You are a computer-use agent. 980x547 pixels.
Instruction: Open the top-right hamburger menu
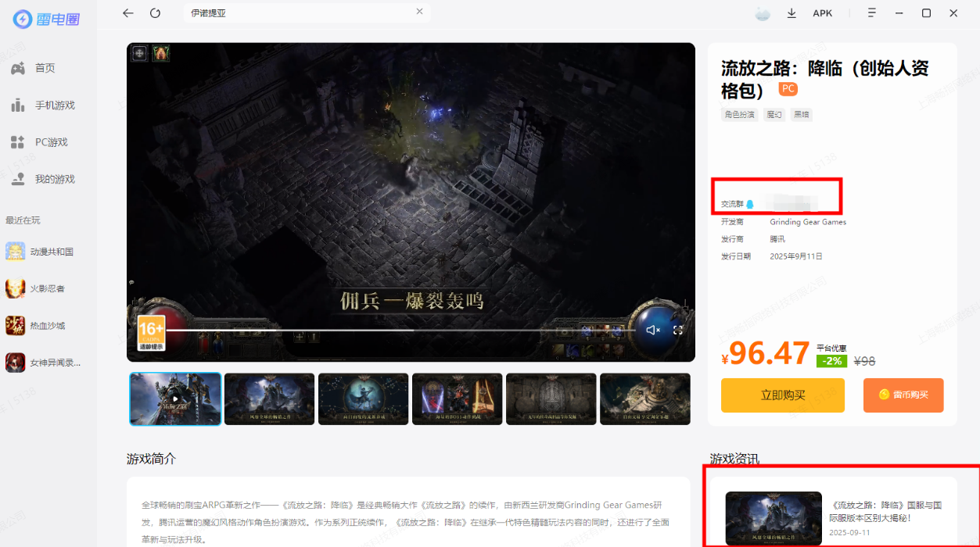[x=872, y=13]
